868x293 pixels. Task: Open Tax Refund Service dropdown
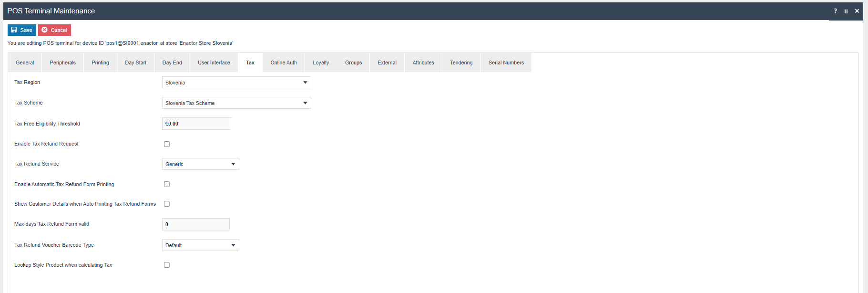tap(200, 164)
